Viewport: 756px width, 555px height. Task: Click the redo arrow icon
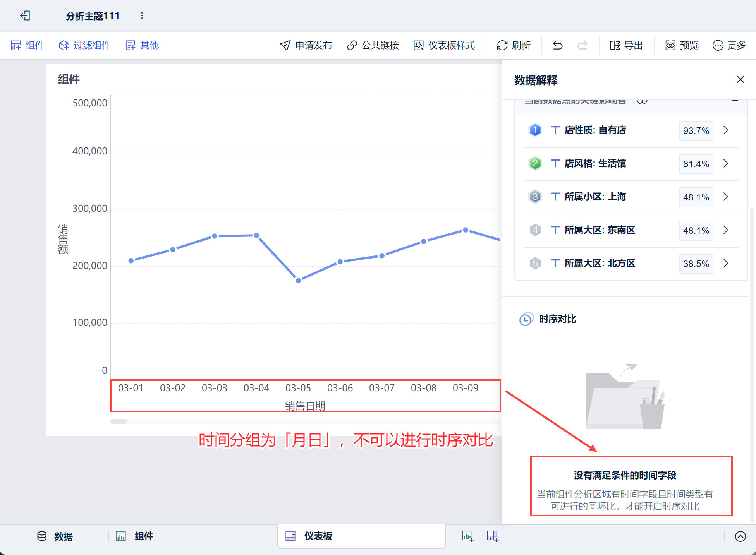582,45
